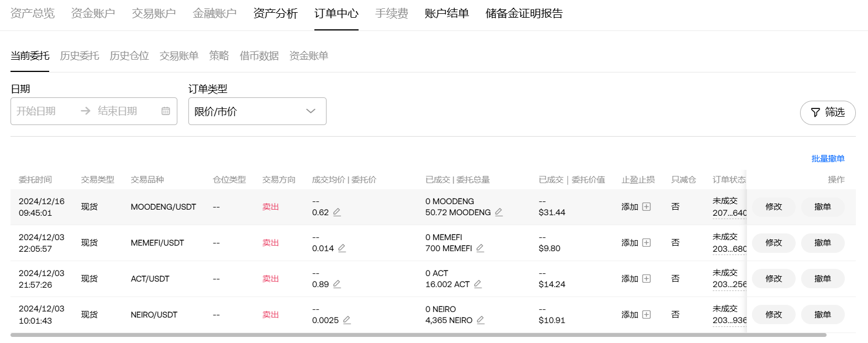Click the horizontal scrollbar under the table
Viewport: 868px width, 343px height.
pyautogui.click(x=418, y=335)
